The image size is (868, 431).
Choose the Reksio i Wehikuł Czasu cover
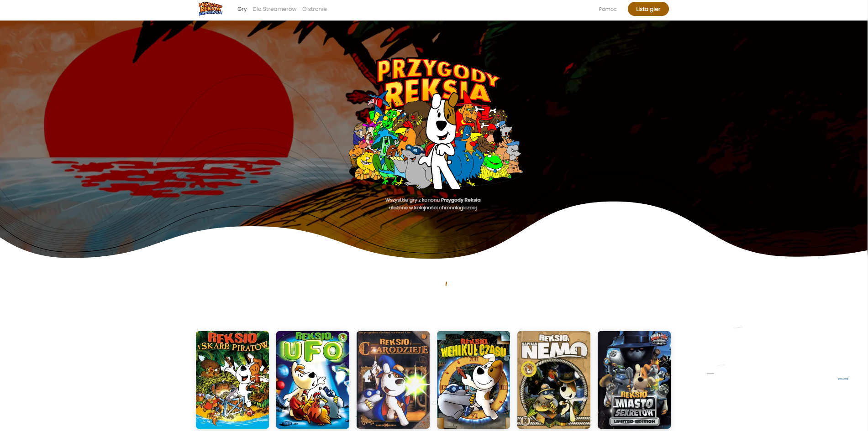pyautogui.click(x=473, y=379)
